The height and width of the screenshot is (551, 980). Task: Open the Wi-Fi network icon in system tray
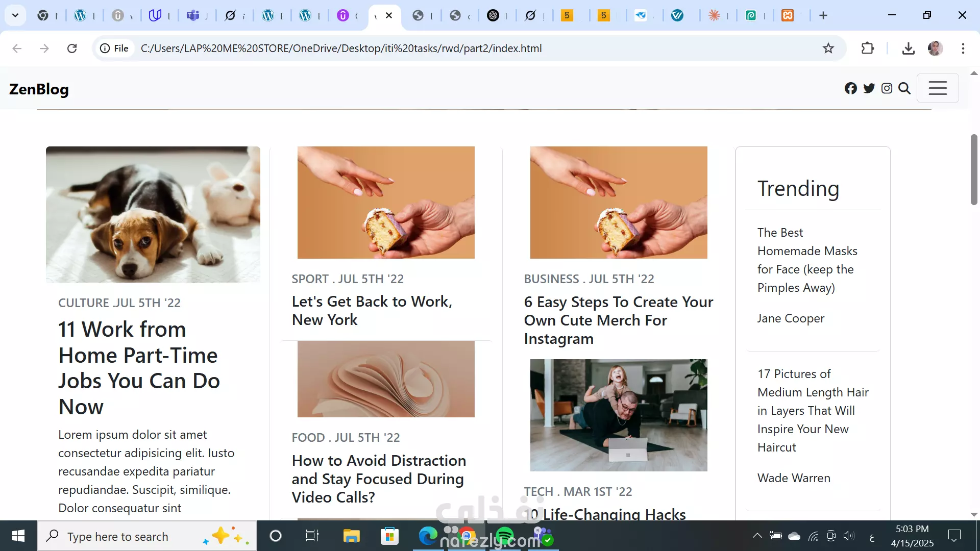813,536
